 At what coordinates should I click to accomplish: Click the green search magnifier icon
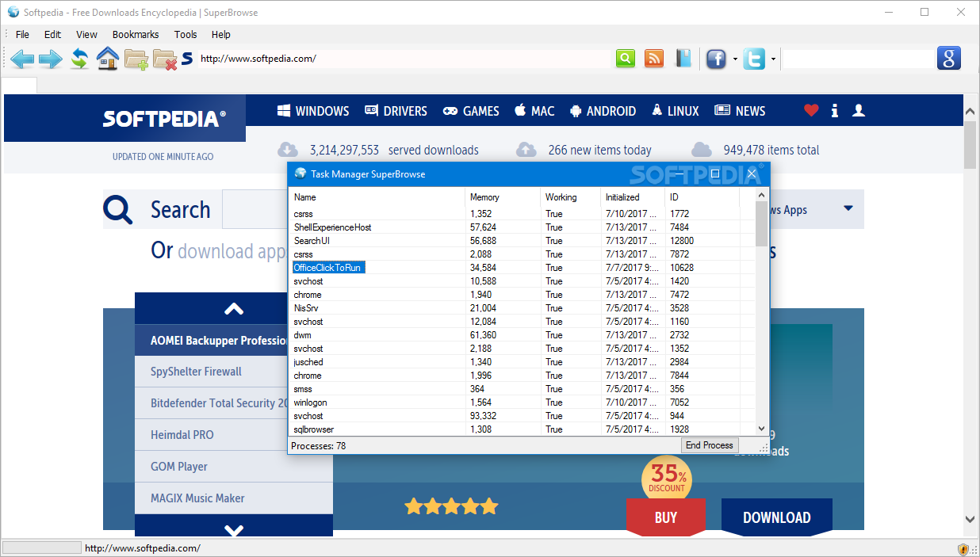(626, 58)
